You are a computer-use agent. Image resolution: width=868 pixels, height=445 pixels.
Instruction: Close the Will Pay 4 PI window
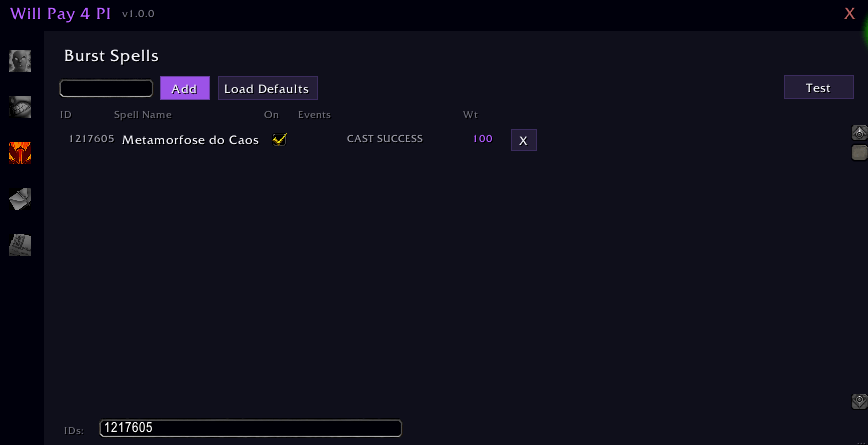[849, 14]
